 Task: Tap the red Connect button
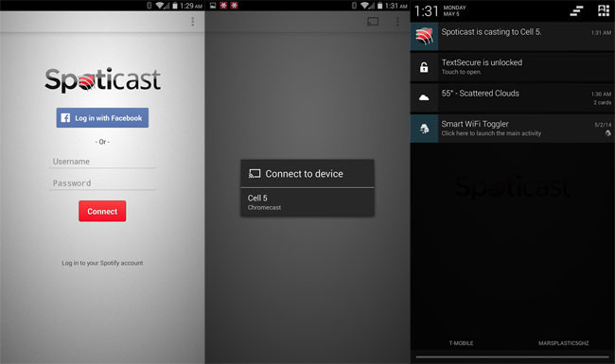(x=102, y=211)
